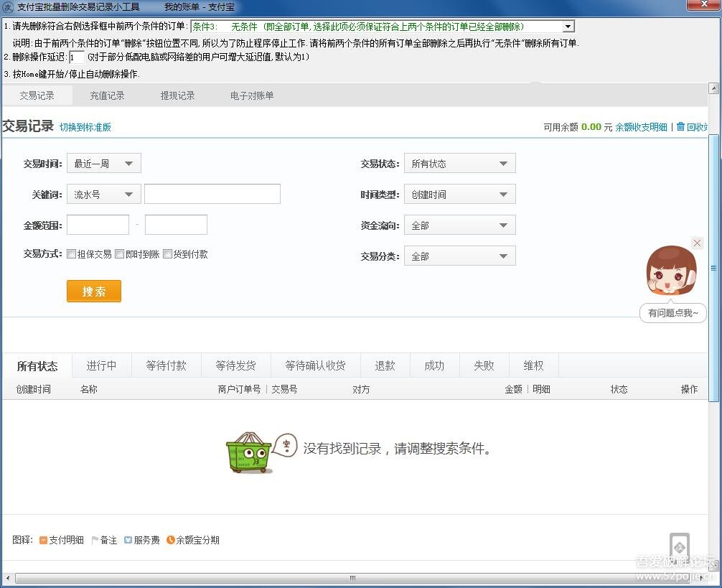Click the 支付明细 legend icon

[x=43, y=540]
